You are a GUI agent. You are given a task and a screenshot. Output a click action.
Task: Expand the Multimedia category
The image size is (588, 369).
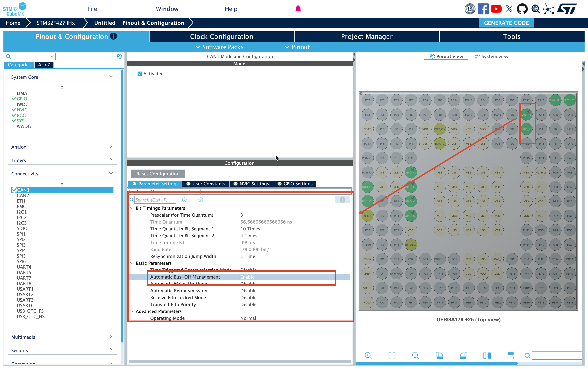click(111, 337)
